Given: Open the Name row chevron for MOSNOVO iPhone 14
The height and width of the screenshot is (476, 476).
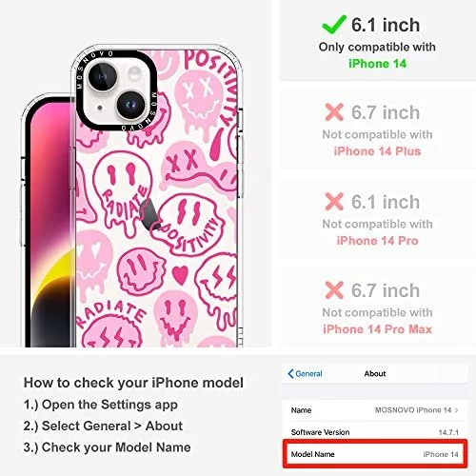Looking at the screenshot, I should (456, 410).
